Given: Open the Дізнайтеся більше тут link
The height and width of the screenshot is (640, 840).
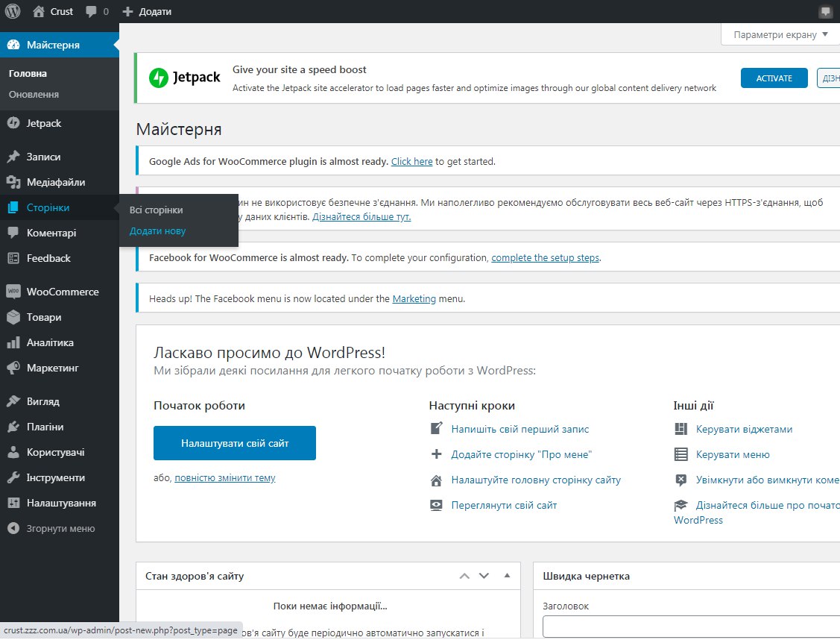Looking at the screenshot, I should pyautogui.click(x=361, y=216).
